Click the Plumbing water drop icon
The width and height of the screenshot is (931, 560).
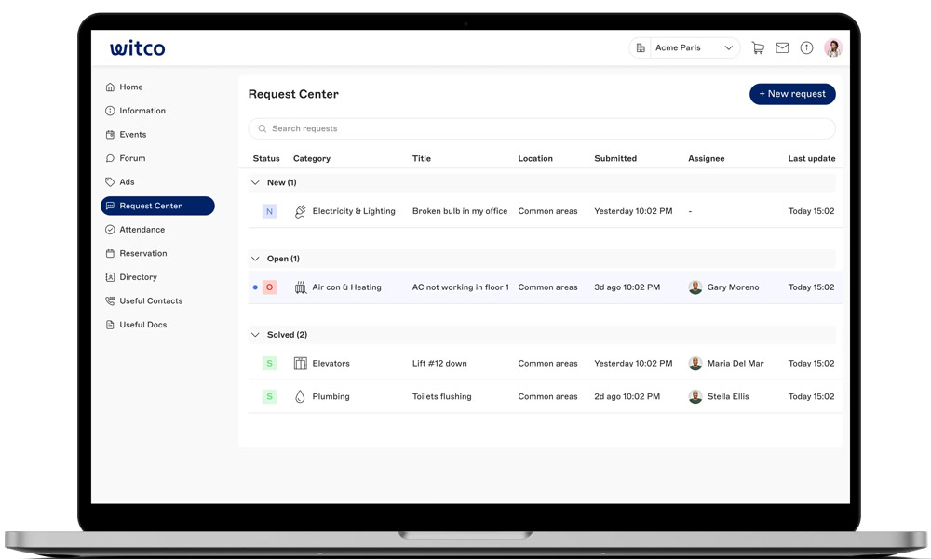(x=300, y=397)
